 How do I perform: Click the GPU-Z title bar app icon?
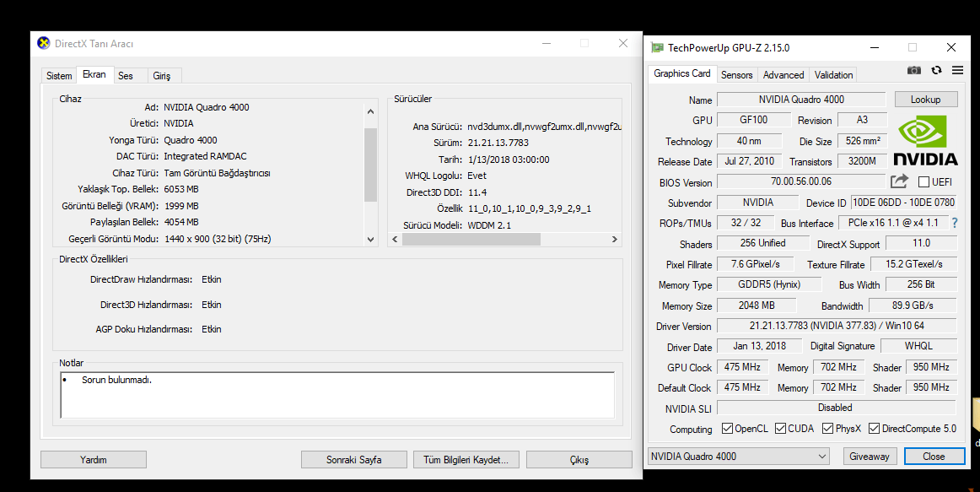click(657, 47)
